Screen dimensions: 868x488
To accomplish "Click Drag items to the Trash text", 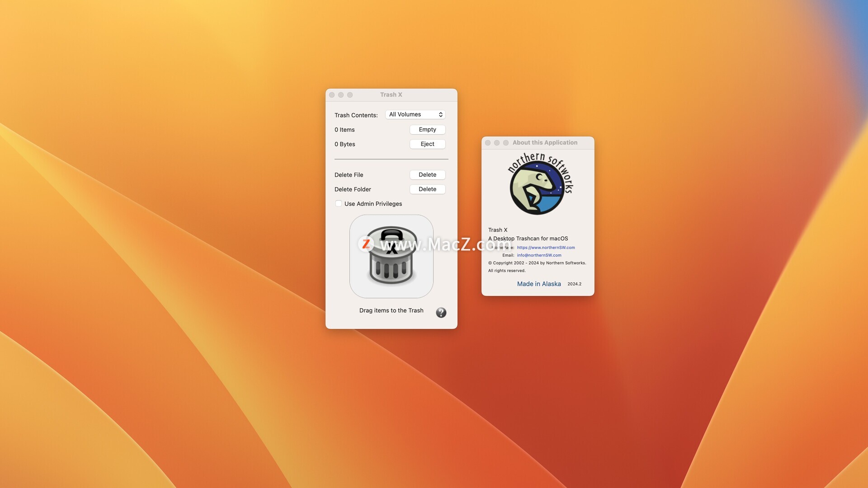I will (392, 310).
